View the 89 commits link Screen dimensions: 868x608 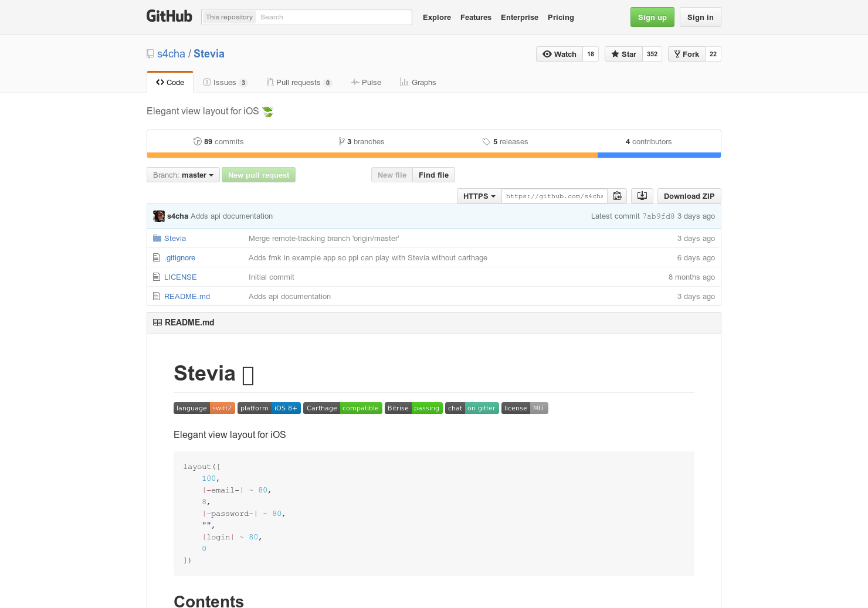tap(218, 141)
